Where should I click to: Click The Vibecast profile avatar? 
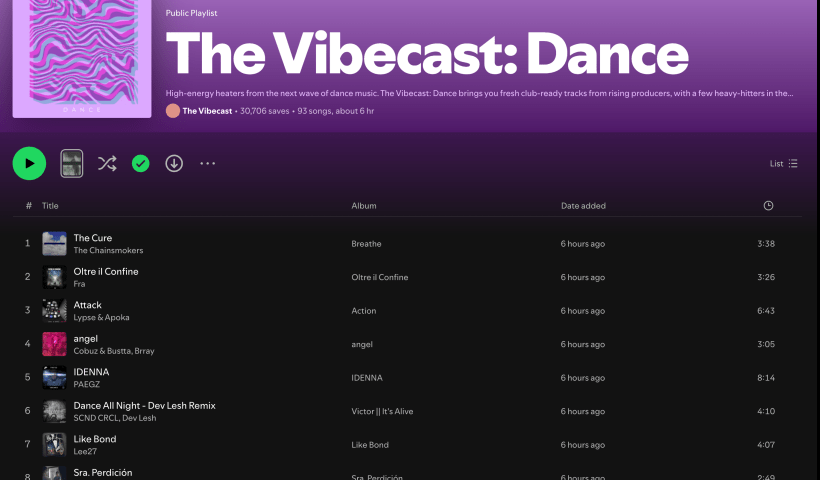[x=173, y=111]
